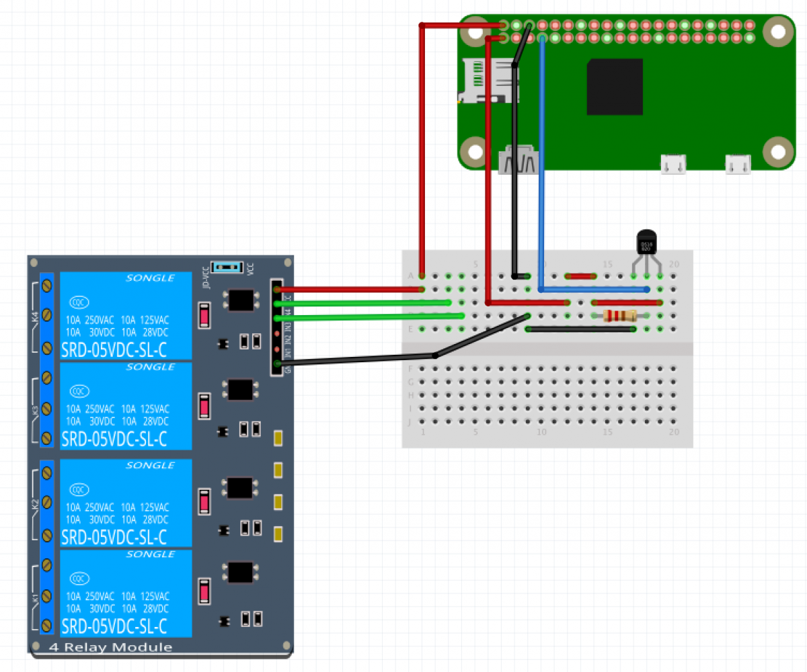Screen dimensions: 807x672
Task: Click the relay module input pin header
Action: click(276, 327)
